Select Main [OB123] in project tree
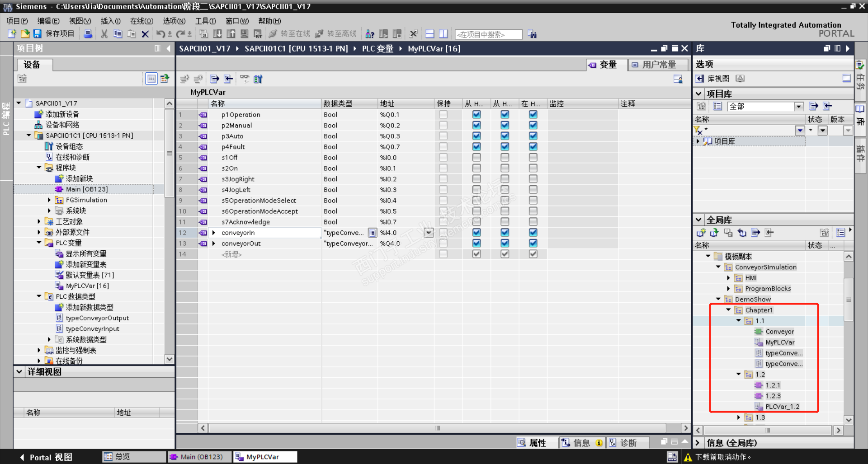The height and width of the screenshot is (464, 868). tap(87, 189)
